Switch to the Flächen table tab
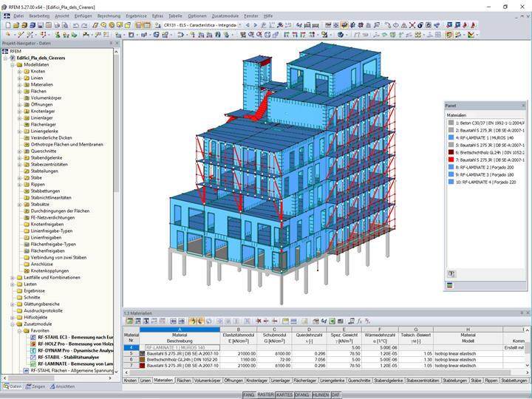The width and height of the screenshot is (532, 399). pyautogui.click(x=183, y=381)
